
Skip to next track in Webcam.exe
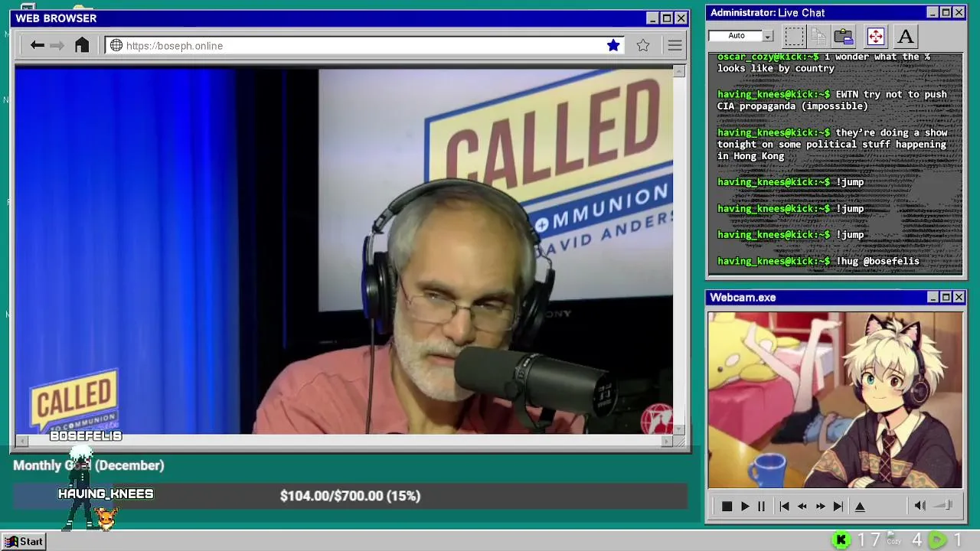click(838, 506)
